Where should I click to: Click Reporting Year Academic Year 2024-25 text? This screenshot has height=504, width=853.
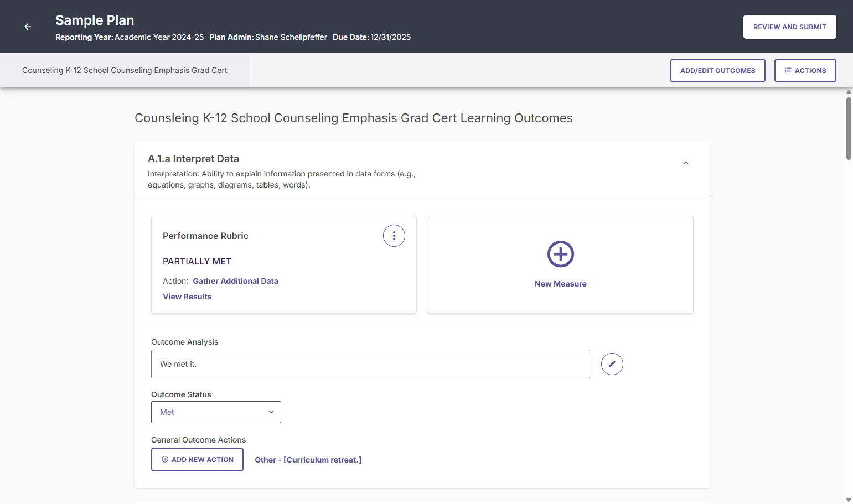[130, 37]
